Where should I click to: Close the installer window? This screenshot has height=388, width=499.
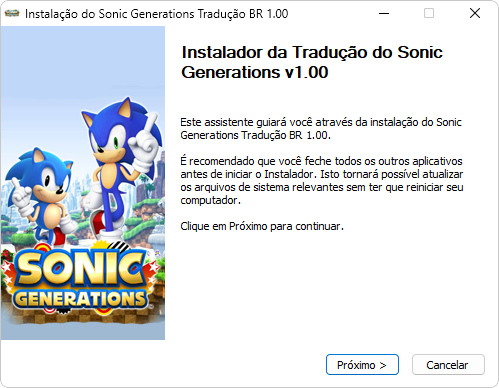click(475, 13)
